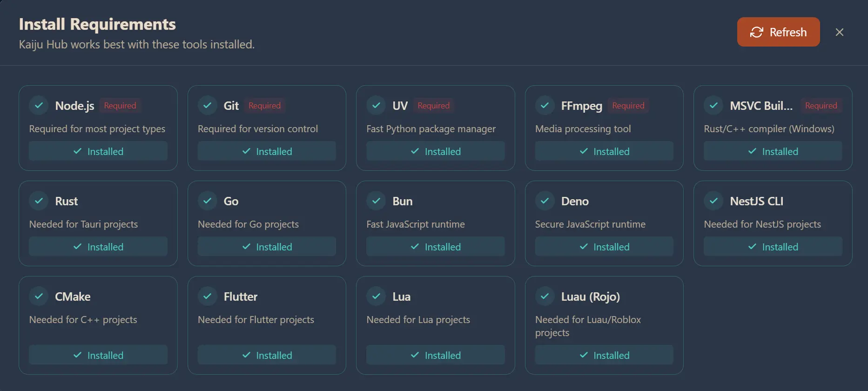Close the Install Requirements dialog

840,32
